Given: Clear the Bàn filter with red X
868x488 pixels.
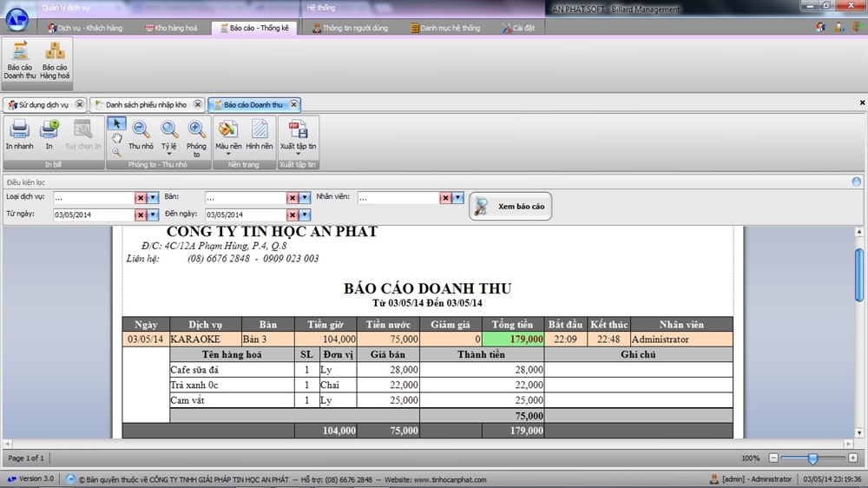Looking at the screenshot, I should (x=293, y=198).
